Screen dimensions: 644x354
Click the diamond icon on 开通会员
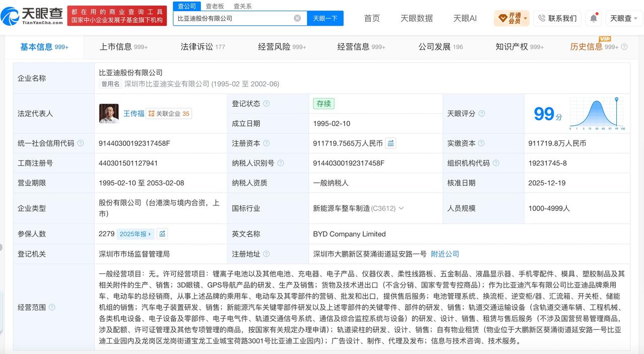pyautogui.click(x=503, y=19)
